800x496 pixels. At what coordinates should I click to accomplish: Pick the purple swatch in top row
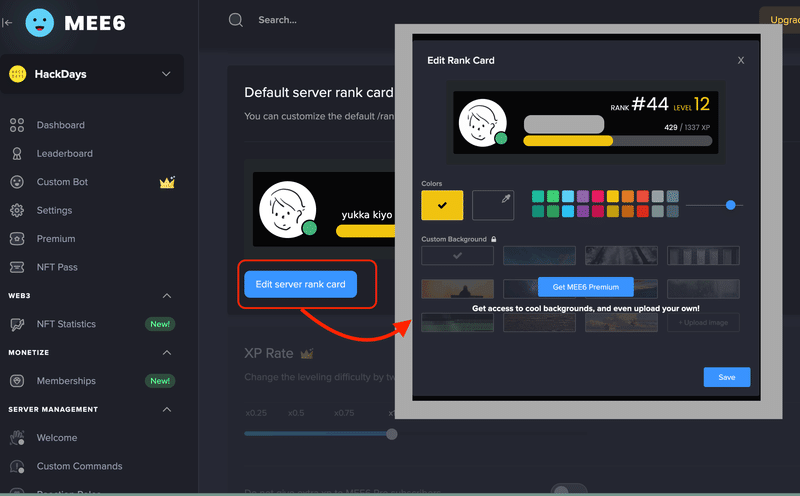tap(583, 196)
